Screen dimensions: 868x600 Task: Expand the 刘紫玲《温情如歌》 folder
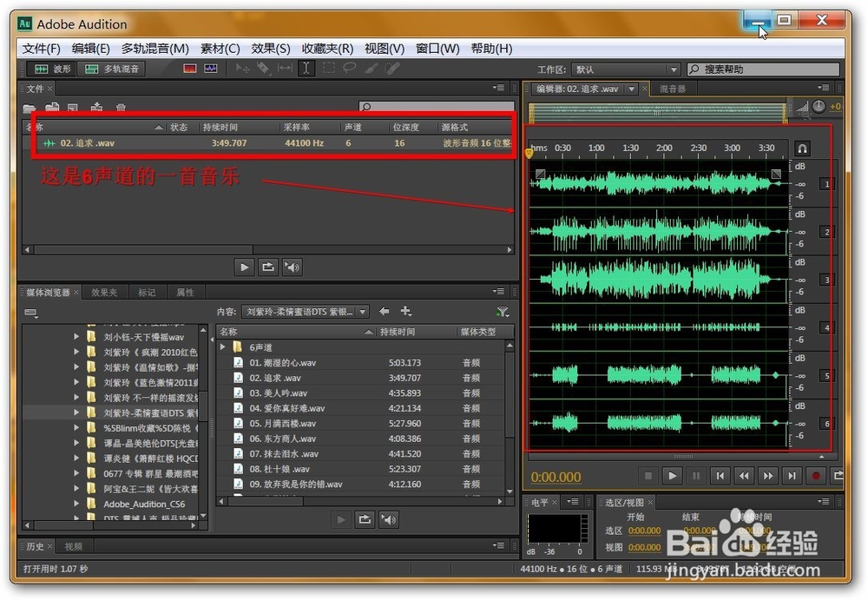point(76,366)
